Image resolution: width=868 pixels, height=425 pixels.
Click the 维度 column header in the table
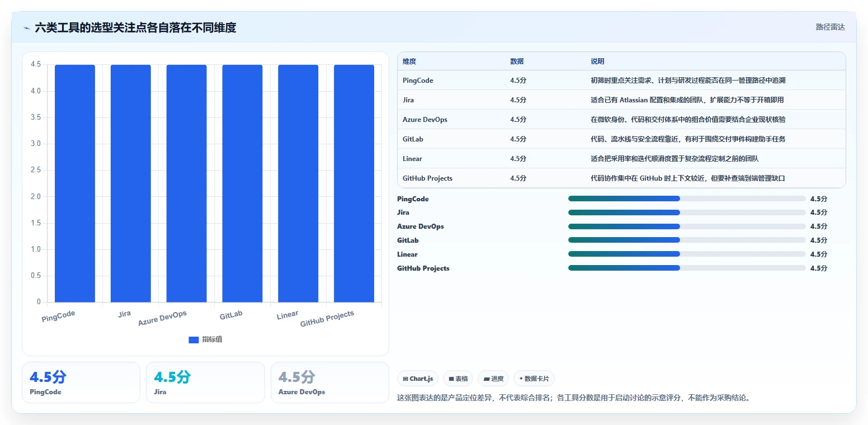[409, 62]
